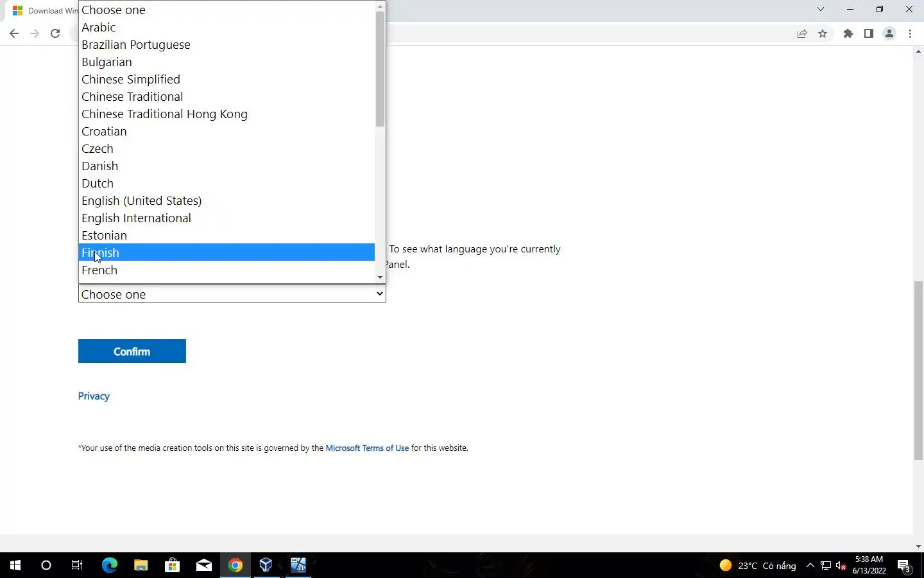The image size is (924, 578).
Task: Launch Microsoft Edge from taskbar
Action: [x=110, y=565]
